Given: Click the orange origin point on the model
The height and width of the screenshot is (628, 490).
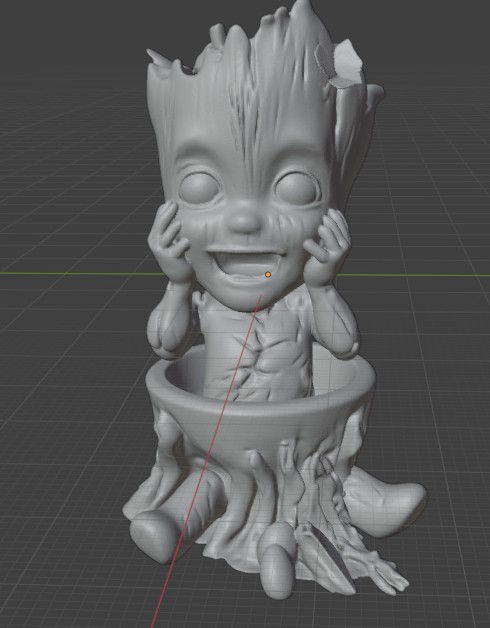Looking at the screenshot, I should (x=268, y=274).
